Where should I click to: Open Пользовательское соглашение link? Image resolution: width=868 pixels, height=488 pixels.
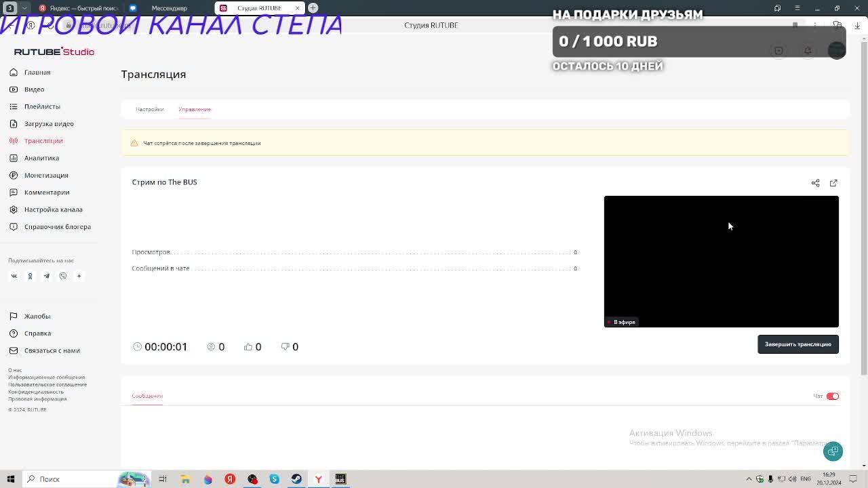(47, 384)
